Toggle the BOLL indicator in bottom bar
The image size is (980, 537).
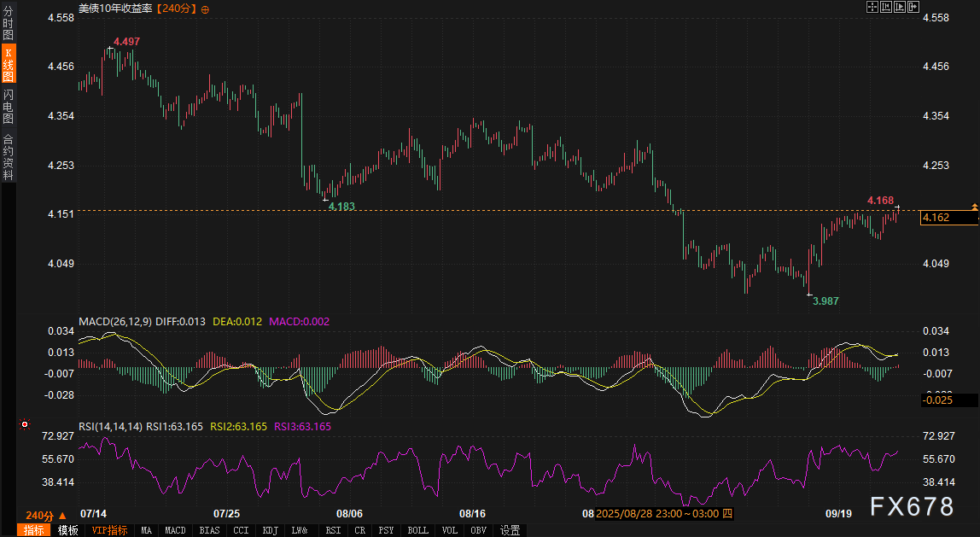pos(417,530)
